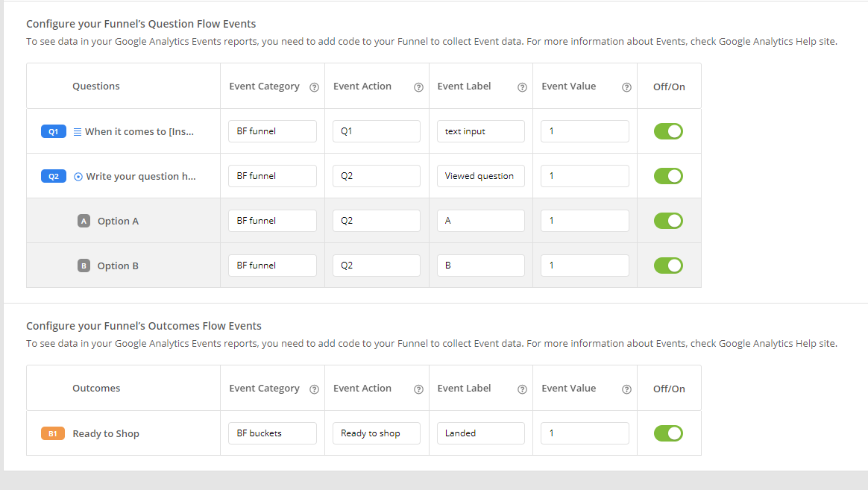868x490 pixels.
Task: Switch off the Option B event toggle
Action: tap(668, 266)
